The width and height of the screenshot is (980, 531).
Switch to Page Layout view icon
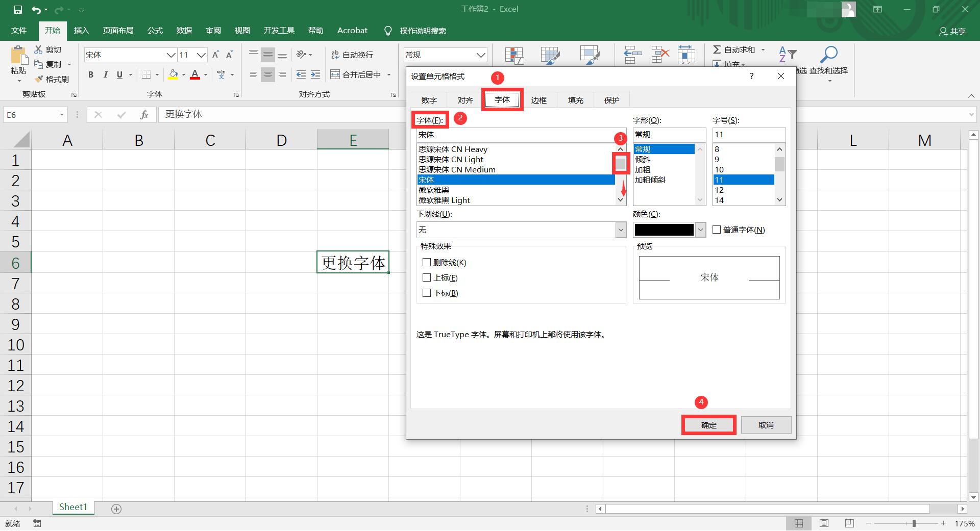[824, 523]
